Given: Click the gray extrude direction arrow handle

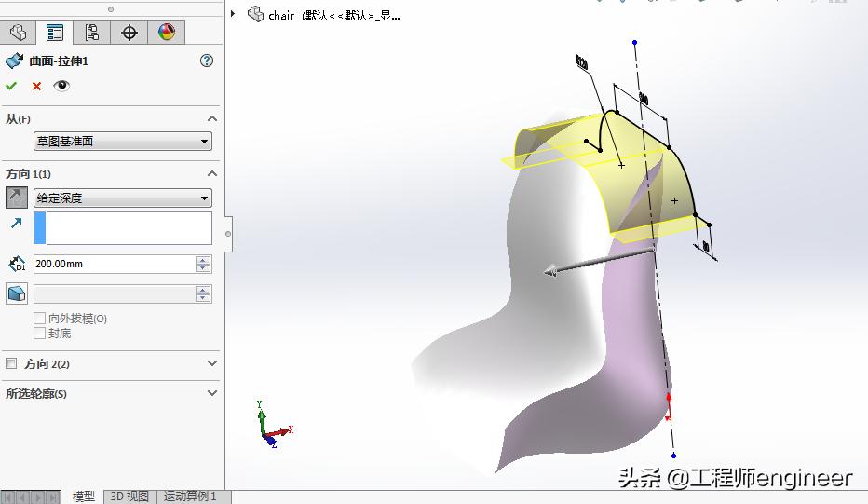Looking at the screenshot, I should tap(599, 261).
